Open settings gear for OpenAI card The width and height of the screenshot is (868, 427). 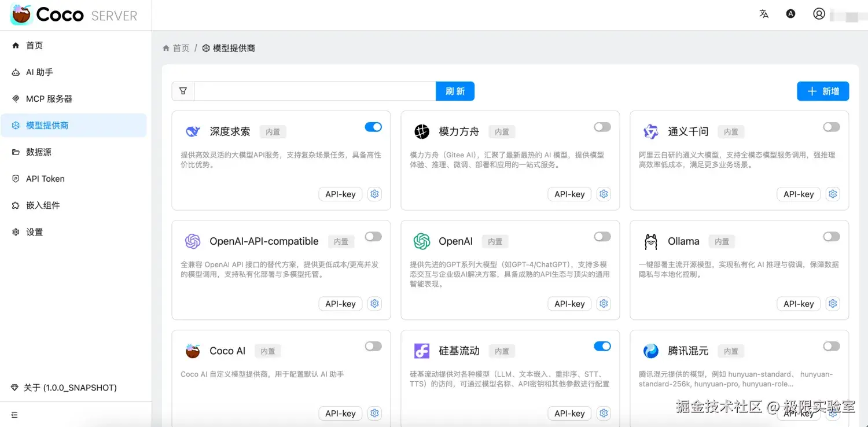coord(604,303)
